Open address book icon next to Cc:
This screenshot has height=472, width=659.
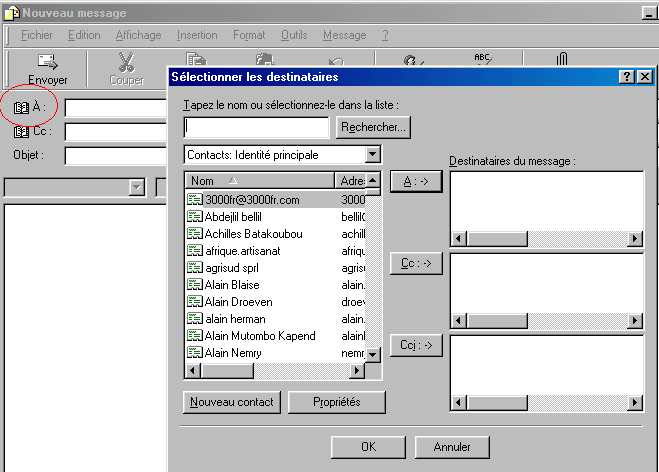click(x=21, y=132)
